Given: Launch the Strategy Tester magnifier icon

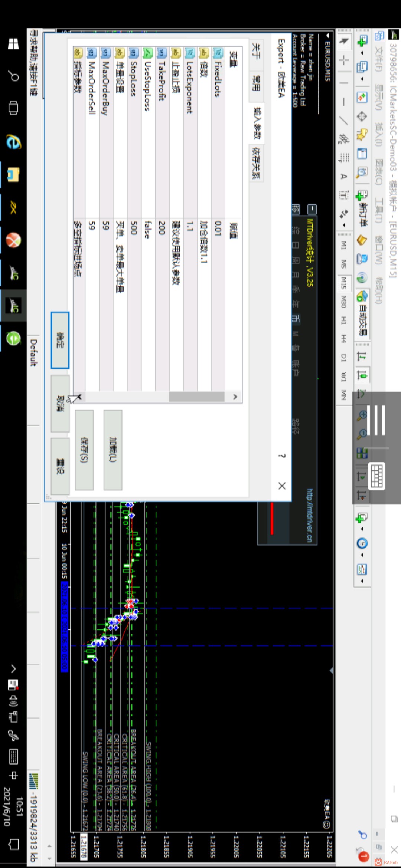Looking at the screenshot, I should pyautogui.click(x=362, y=172).
